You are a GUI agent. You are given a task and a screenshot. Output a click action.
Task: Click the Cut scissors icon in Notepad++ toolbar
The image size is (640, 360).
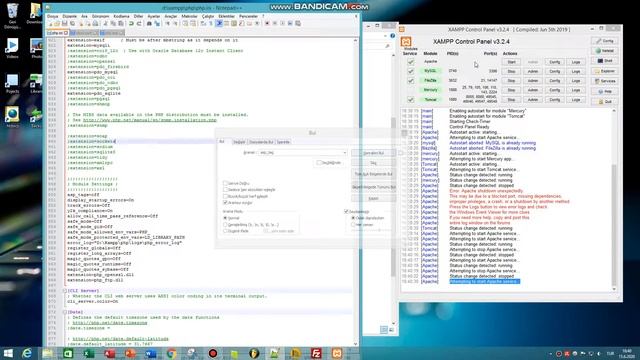[x=105, y=24]
